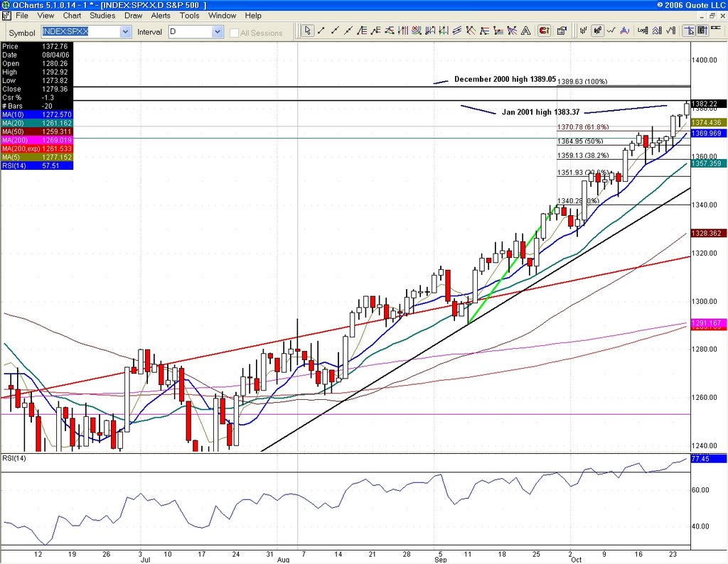Select the pointer arrow tool
This screenshot has width=728, height=564.
tap(307, 31)
